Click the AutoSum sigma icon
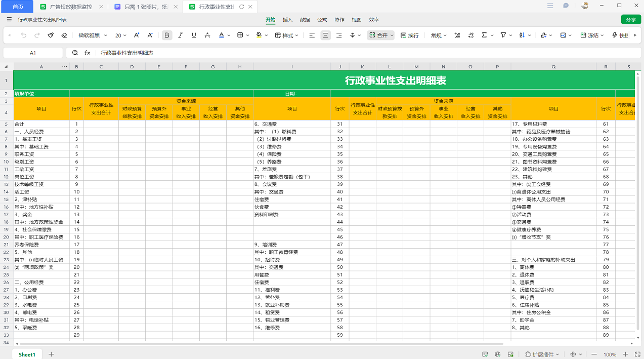Viewport: 644px width, 359px height. pyautogui.click(x=484, y=35)
